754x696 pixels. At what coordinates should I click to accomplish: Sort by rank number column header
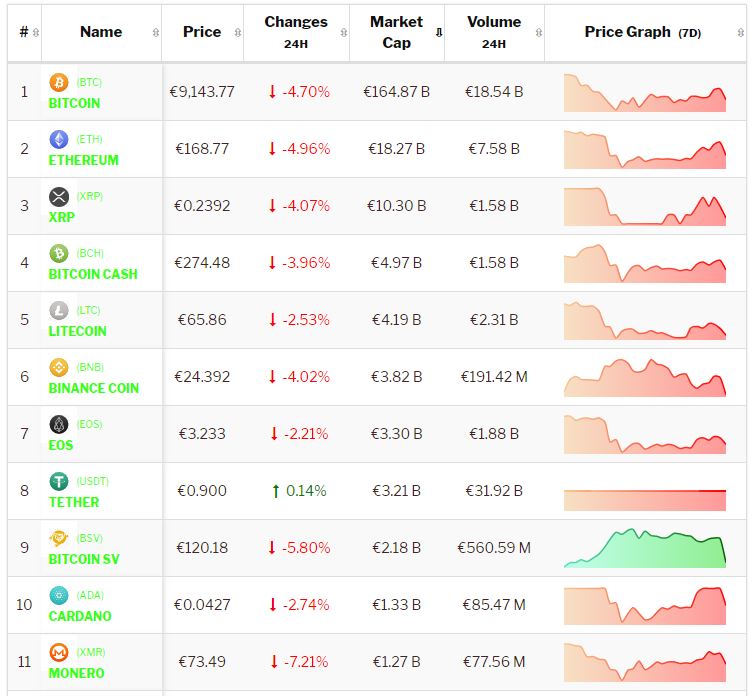tap(24, 32)
